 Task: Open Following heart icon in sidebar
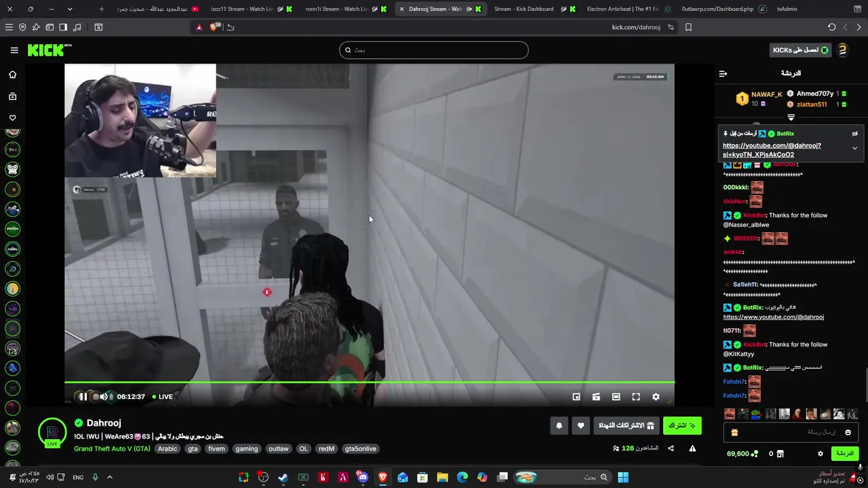point(12,118)
